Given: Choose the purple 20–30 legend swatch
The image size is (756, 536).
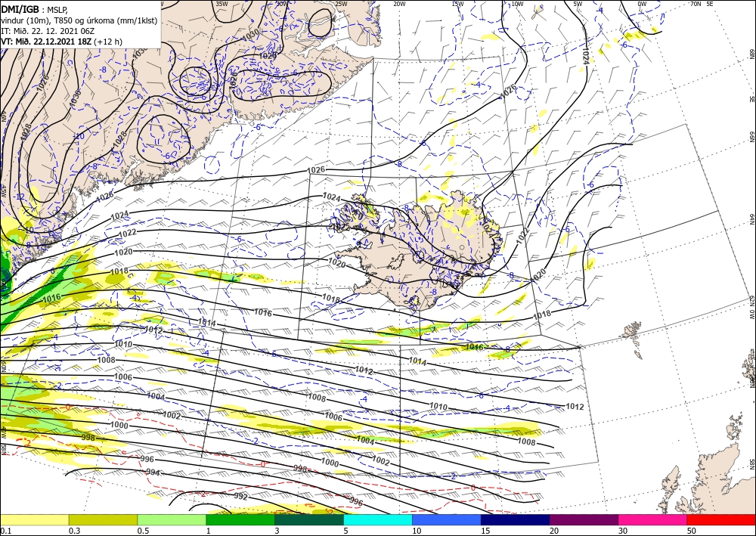Looking at the screenshot, I should [584, 519].
